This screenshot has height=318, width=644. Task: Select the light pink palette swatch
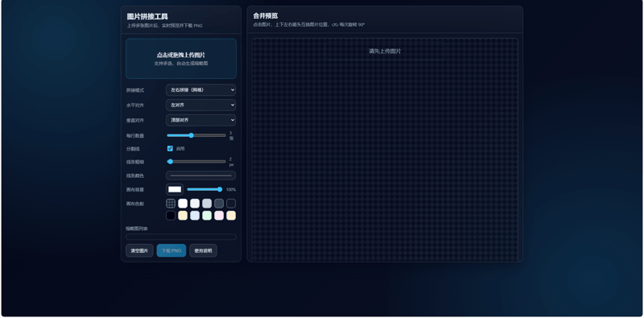[219, 216]
